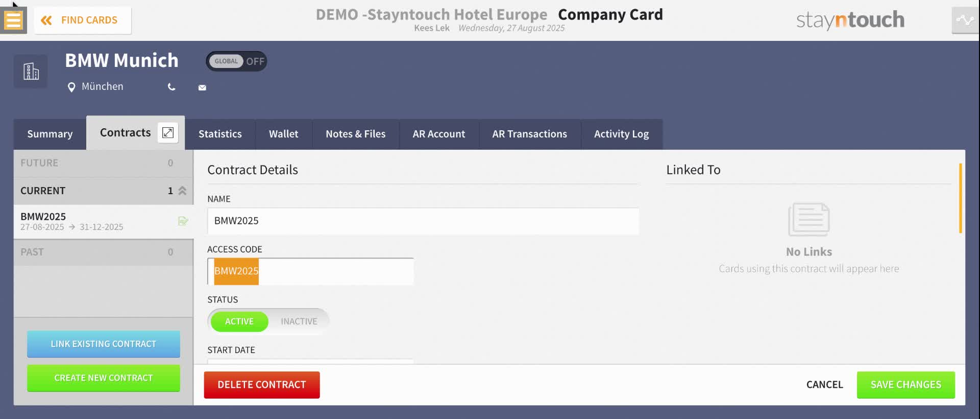Open the AR Transactions tab
980x419 pixels.
[x=530, y=134]
